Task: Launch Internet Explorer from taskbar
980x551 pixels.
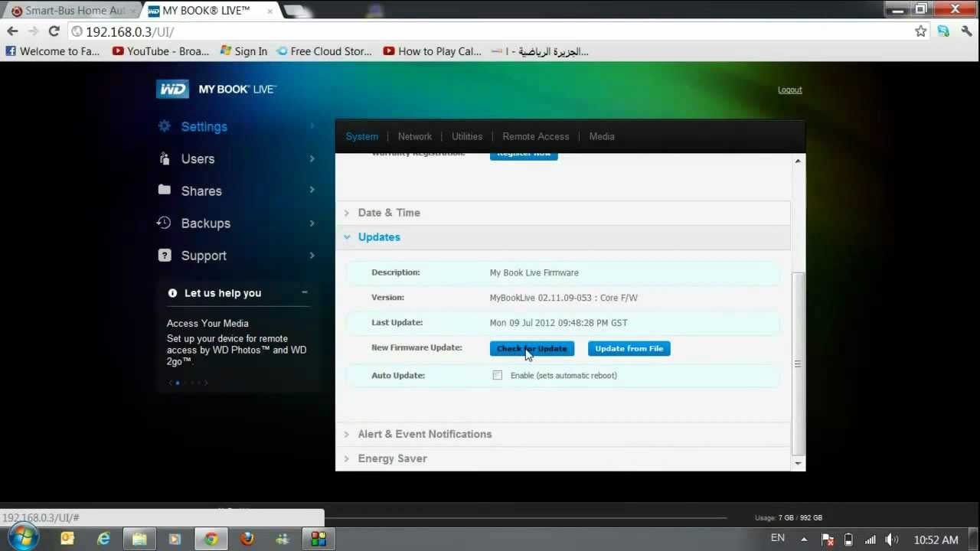Action: (103, 539)
